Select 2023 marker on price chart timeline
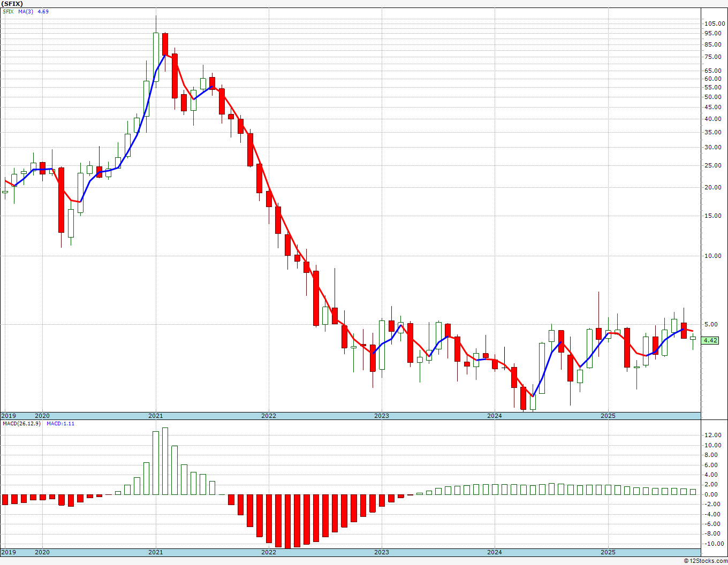 pos(381,416)
